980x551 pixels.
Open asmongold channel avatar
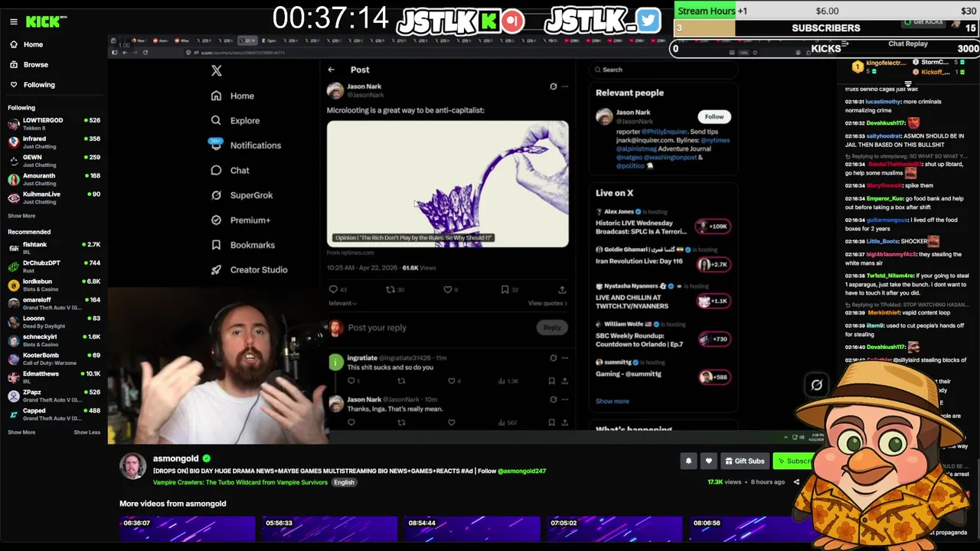pos(132,466)
